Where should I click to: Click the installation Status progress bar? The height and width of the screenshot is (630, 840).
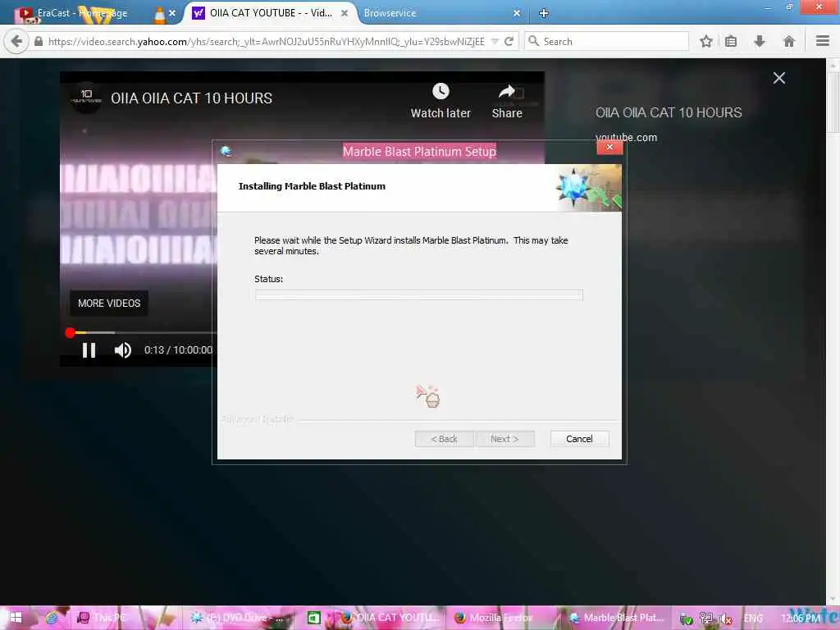click(x=419, y=294)
